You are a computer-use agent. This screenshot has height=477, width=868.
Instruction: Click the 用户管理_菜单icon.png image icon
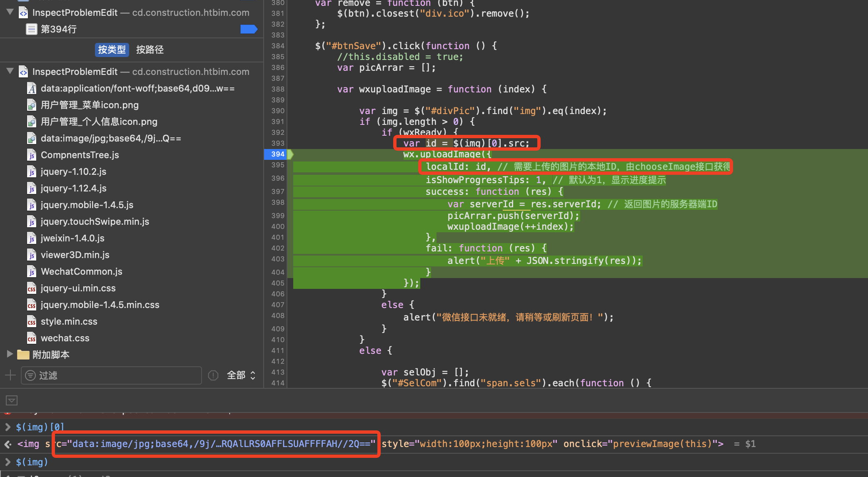pyautogui.click(x=32, y=105)
